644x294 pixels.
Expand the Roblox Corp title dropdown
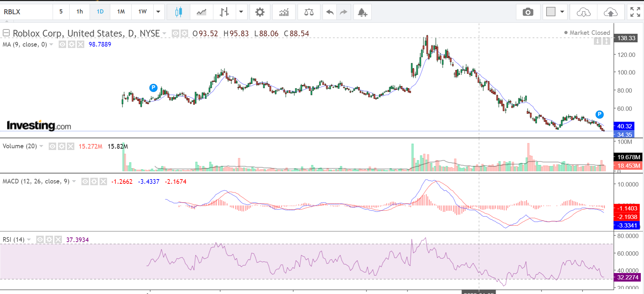pos(164,33)
